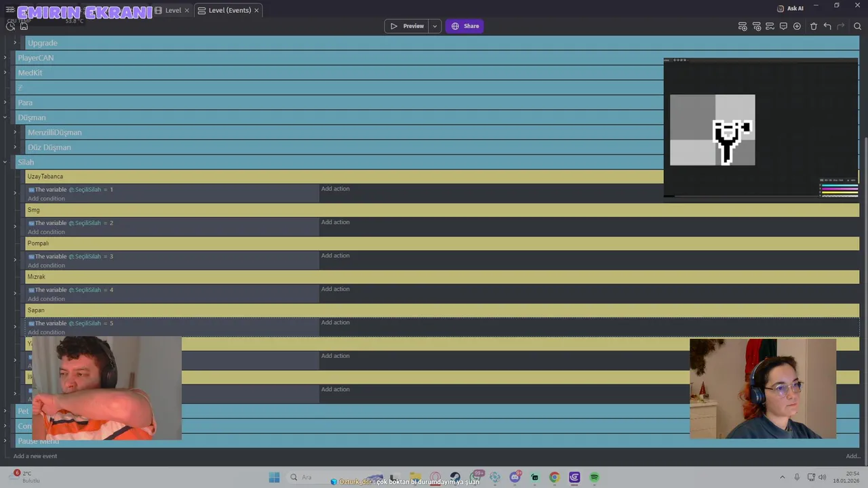The height and width of the screenshot is (488, 868).
Task: Click Add action in the SeçiliSilah = 4 event
Action: pos(336,289)
